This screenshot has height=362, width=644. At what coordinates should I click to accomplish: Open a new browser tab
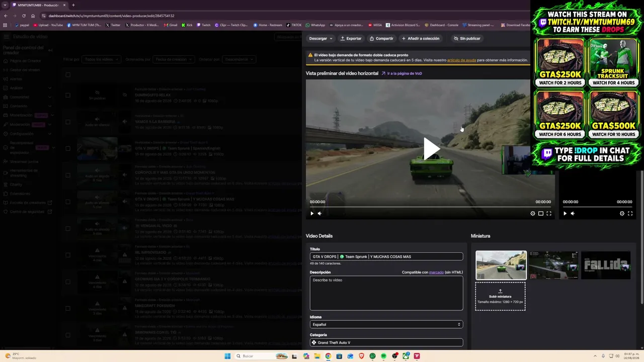(73, 5)
